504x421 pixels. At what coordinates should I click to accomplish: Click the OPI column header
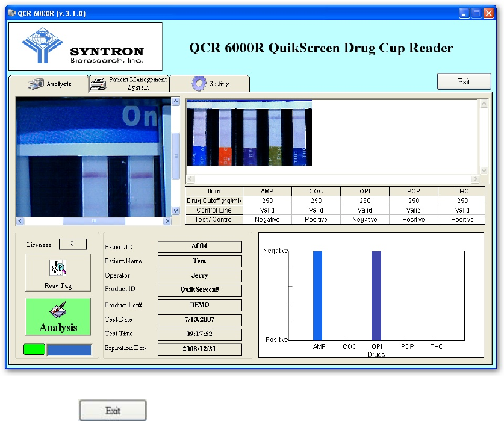365,191
